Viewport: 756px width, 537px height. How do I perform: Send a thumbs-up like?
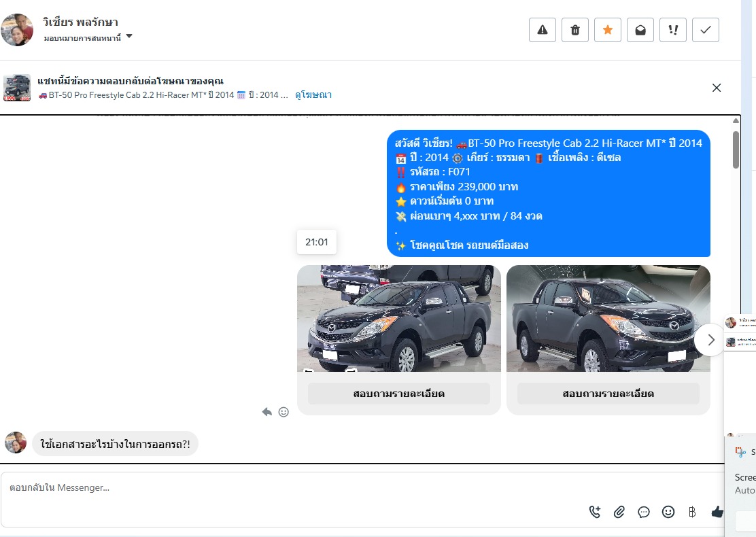717,512
